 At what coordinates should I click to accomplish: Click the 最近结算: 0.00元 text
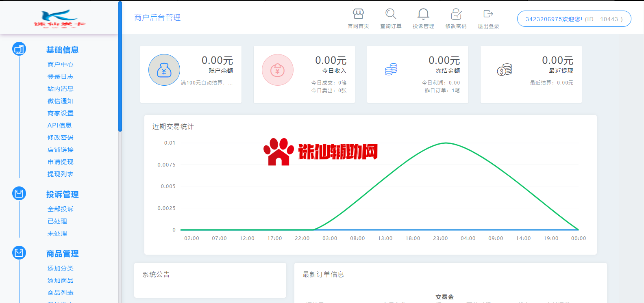coord(551,82)
